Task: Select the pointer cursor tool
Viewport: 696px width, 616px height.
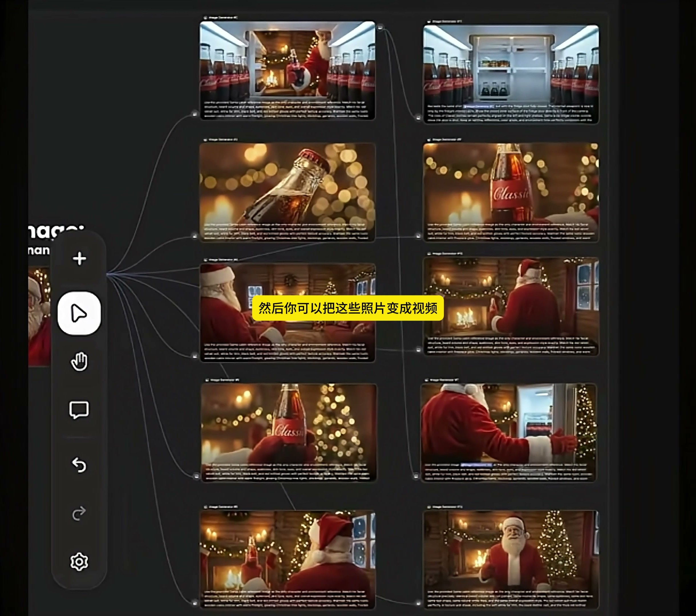Action: (79, 313)
